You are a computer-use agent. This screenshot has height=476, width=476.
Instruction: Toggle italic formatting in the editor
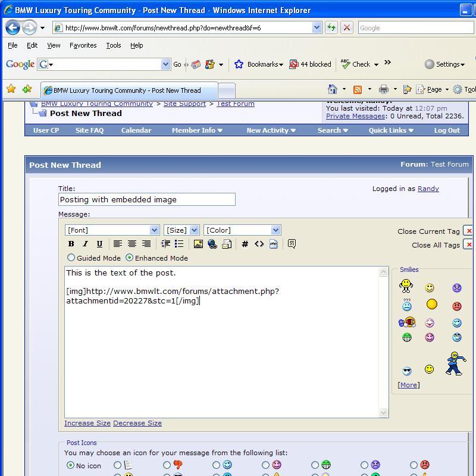coord(86,244)
